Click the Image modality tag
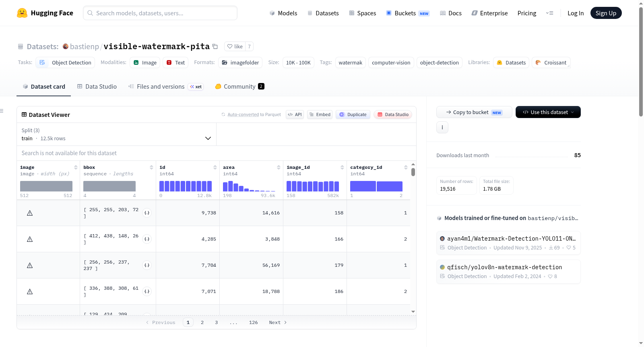The width and height of the screenshot is (644, 347). tap(145, 62)
